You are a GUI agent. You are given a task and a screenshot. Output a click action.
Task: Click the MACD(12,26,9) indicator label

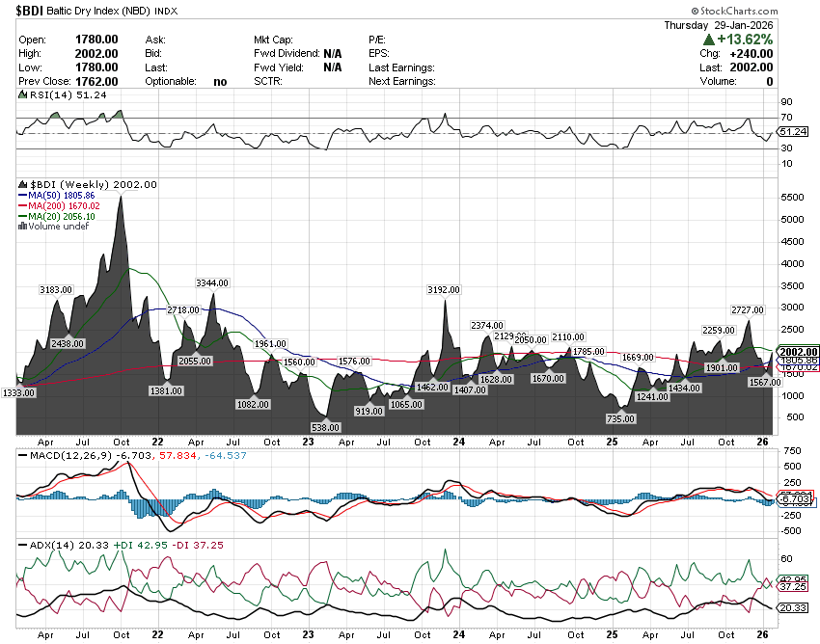coord(56,454)
